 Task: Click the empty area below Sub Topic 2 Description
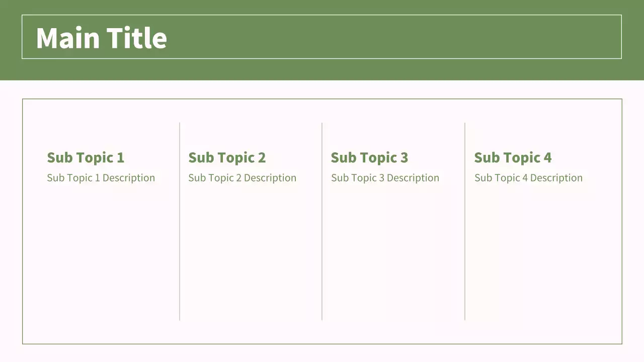pos(251,251)
